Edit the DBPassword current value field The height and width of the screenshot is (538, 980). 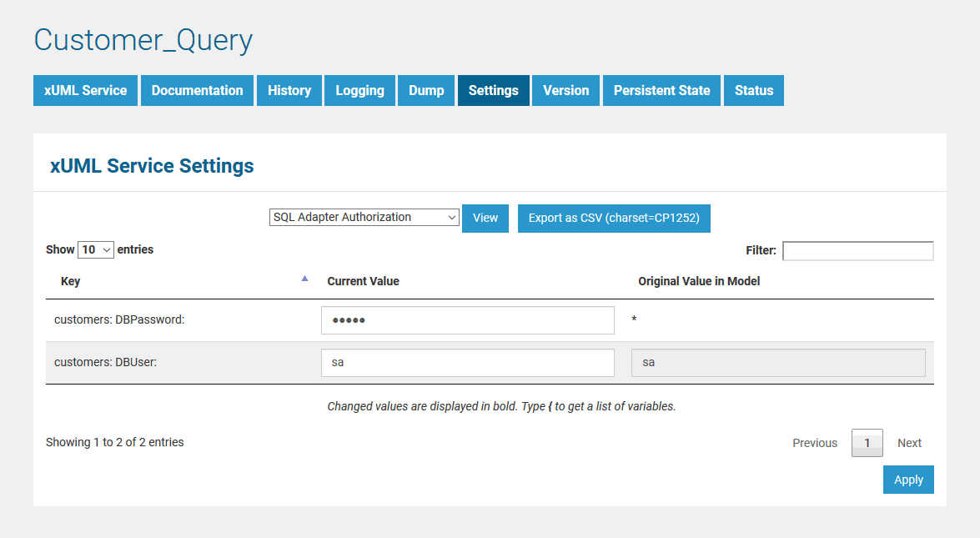tap(467, 319)
